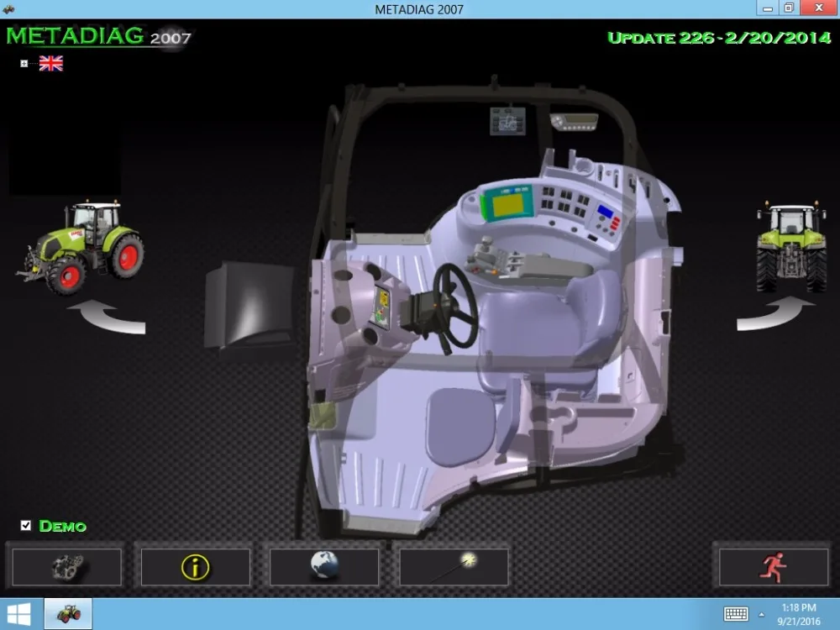This screenshot has width=840, height=630.
Task: Expand the language tree plus box
Action: [x=24, y=64]
